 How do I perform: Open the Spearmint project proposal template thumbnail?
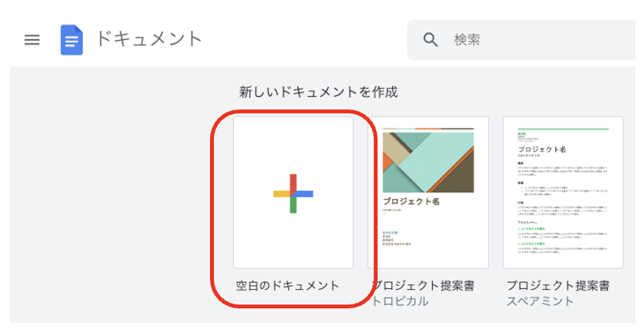click(x=563, y=193)
